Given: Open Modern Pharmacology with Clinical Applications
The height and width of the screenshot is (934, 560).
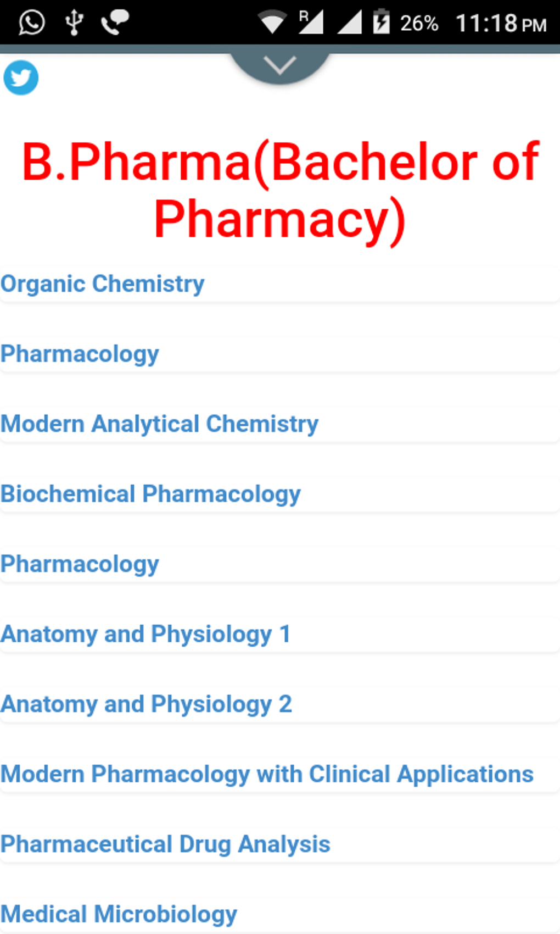Looking at the screenshot, I should point(267,774).
